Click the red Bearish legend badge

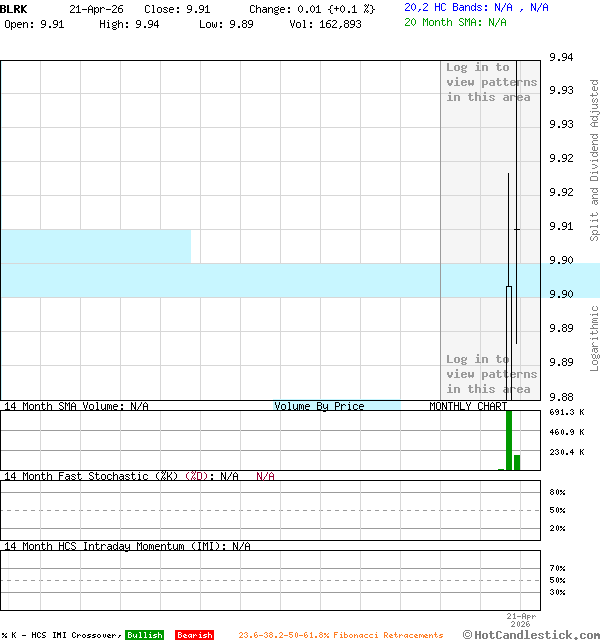coord(194,635)
